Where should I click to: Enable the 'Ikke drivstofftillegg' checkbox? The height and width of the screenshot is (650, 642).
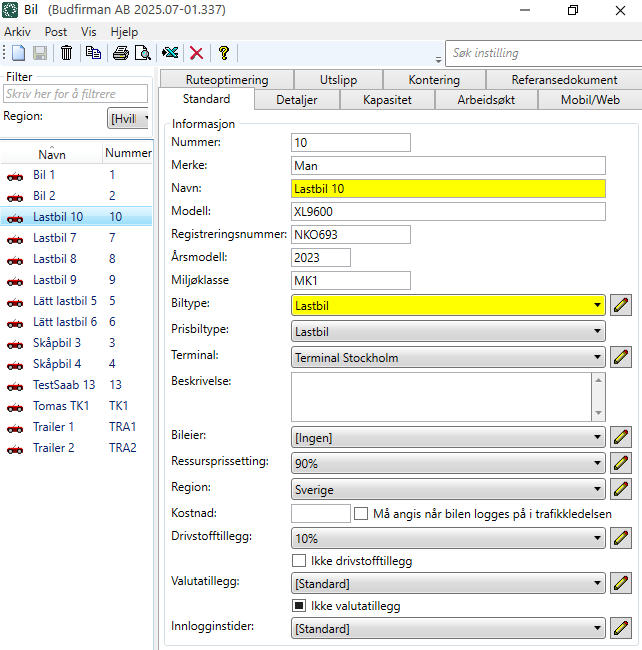pyautogui.click(x=299, y=560)
